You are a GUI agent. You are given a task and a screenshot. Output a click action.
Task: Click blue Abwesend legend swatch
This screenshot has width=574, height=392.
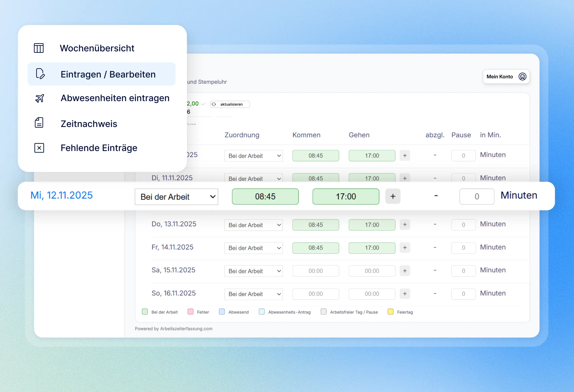tap(222, 312)
